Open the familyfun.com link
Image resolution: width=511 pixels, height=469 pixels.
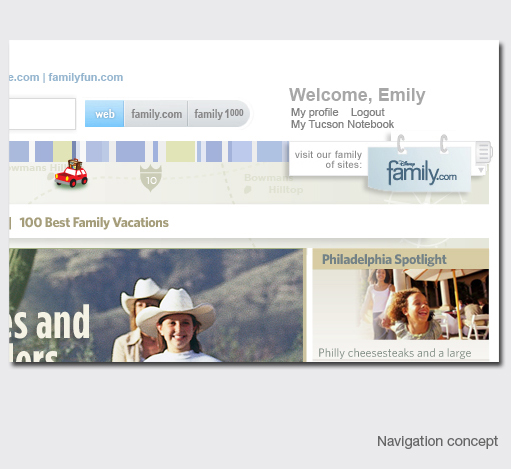(86, 77)
